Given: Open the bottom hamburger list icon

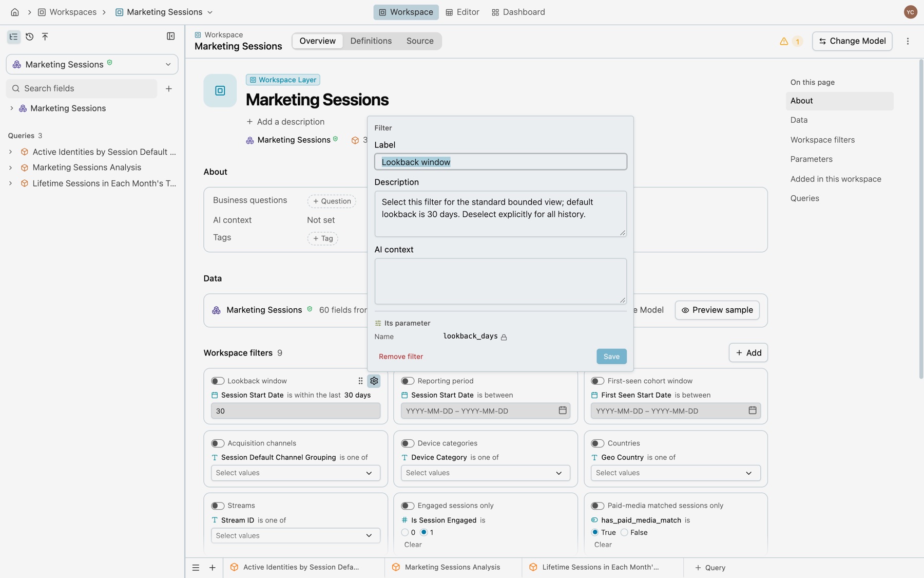Looking at the screenshot, I should [x=196, y=567].
